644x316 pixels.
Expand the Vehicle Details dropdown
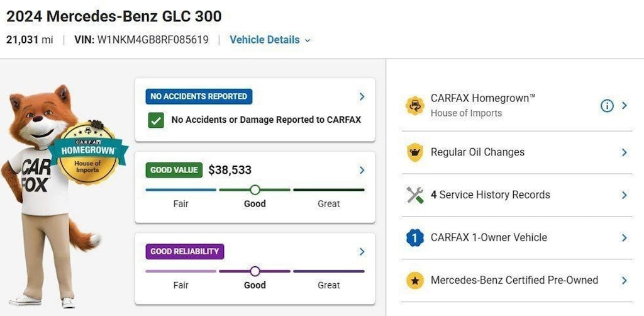[270, 40]
